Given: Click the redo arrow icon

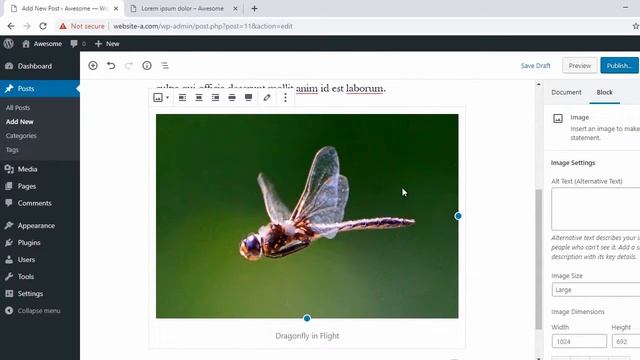Looking at the screenshot, I should (129, 65).
